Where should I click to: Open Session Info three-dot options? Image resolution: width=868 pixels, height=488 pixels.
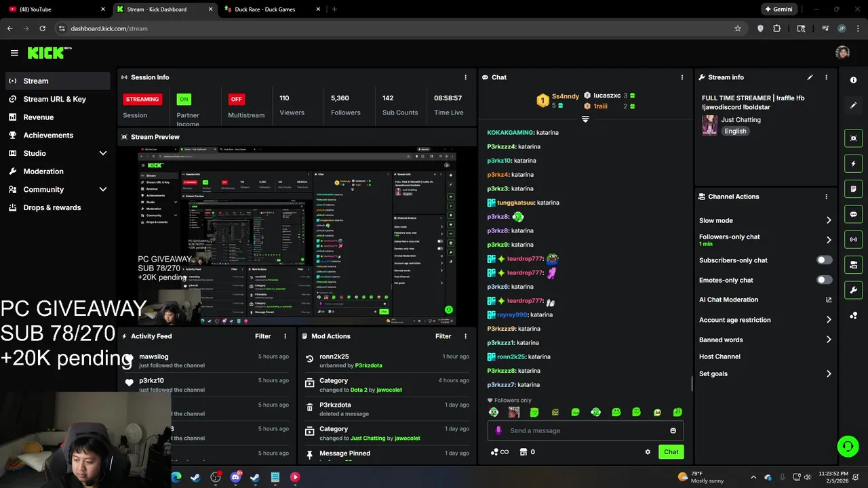point(465,77)
